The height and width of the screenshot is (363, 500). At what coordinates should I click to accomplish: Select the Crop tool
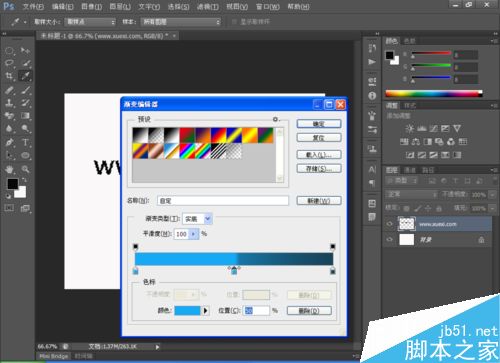click(x=9, y=76)
